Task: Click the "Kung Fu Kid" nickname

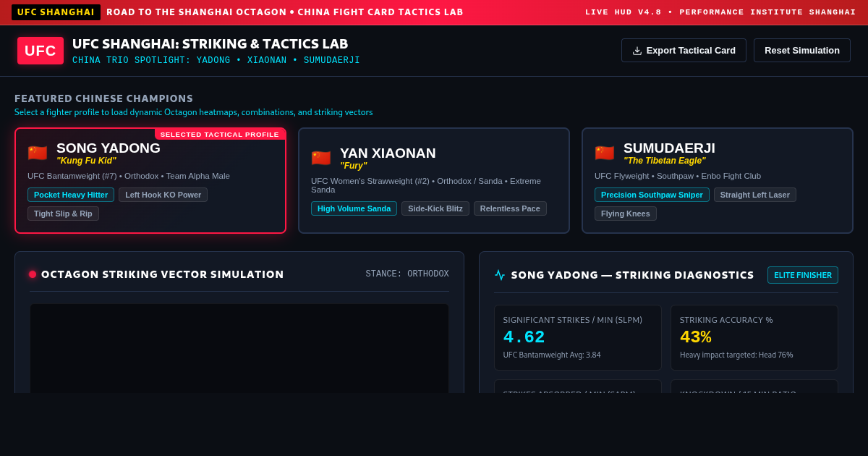Action: (x=86, y=161)
